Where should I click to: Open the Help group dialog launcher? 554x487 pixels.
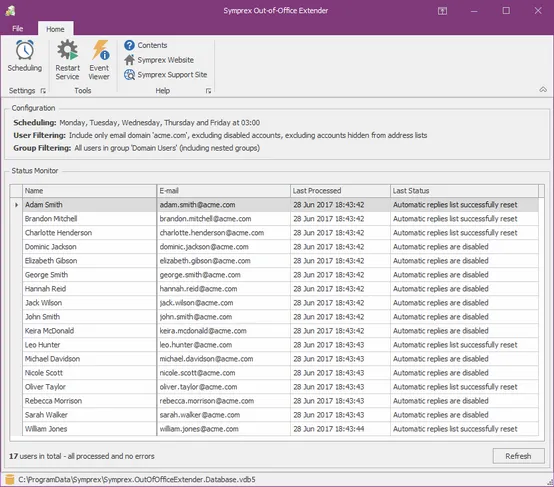click(208, 91)
